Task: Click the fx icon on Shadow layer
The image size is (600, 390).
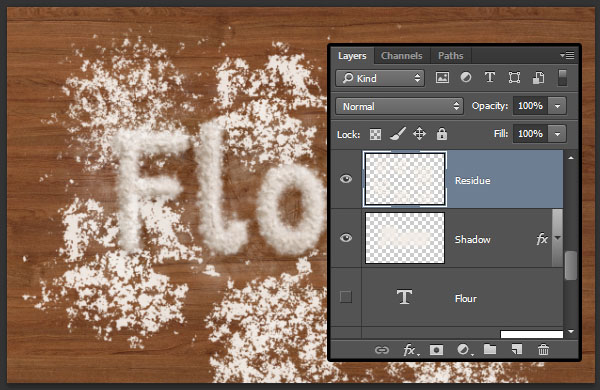Action: 542,239
